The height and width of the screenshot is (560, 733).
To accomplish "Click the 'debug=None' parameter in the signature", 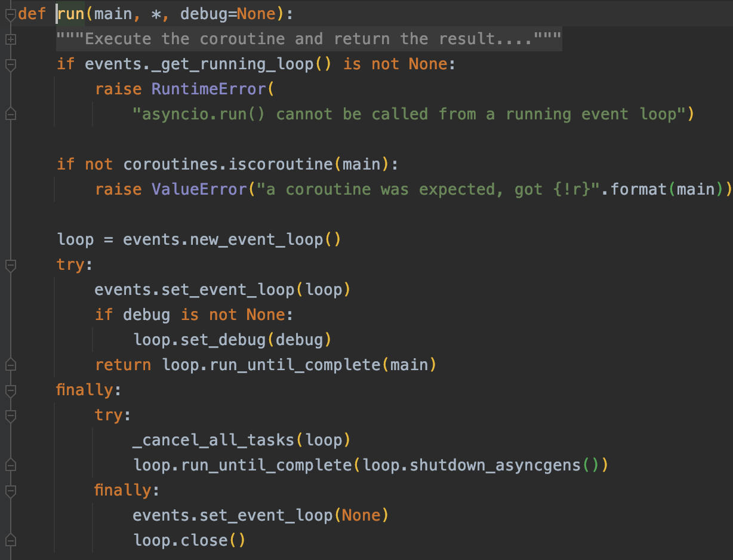I will click(x=227, y=14).
